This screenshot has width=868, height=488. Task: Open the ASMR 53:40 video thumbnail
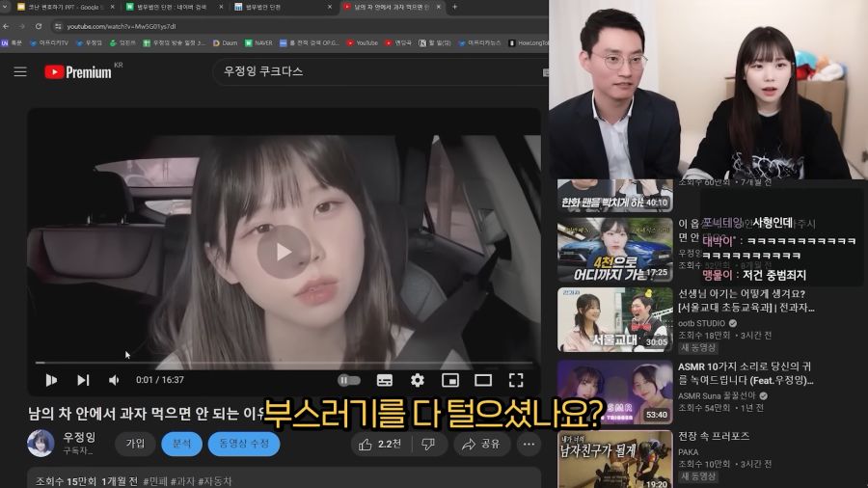615,393
